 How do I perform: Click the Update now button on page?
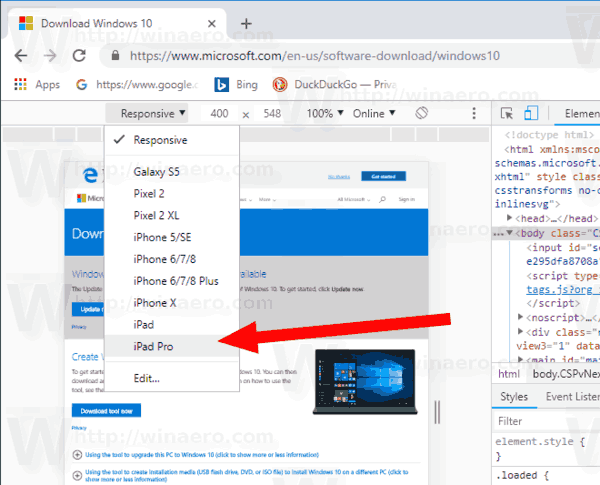tap(88, 309)
